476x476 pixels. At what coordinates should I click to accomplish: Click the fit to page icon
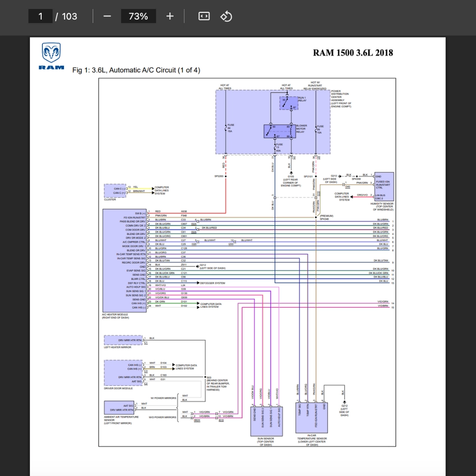coord(204,16)
